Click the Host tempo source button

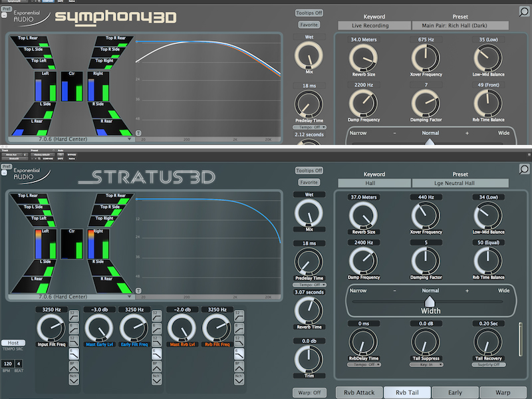pyautogui.click(x=12, y=343)
